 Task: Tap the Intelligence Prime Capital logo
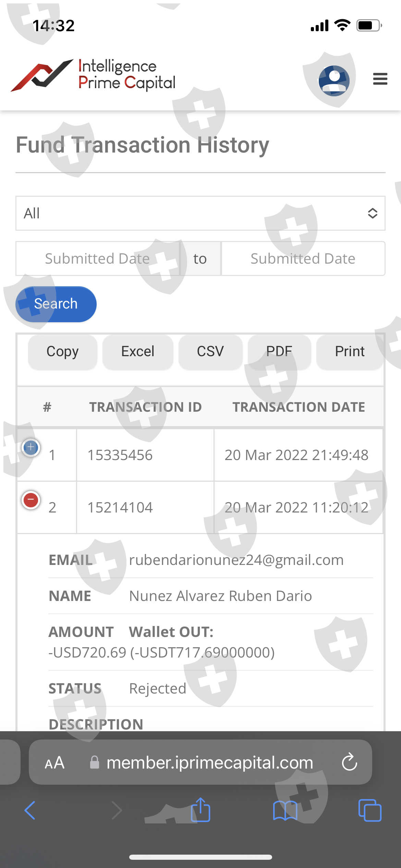(x=93, y=75)
